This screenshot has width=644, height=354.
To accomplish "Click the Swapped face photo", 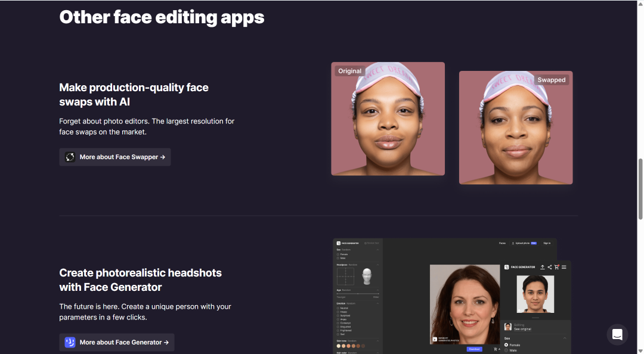I will [516, 128].
